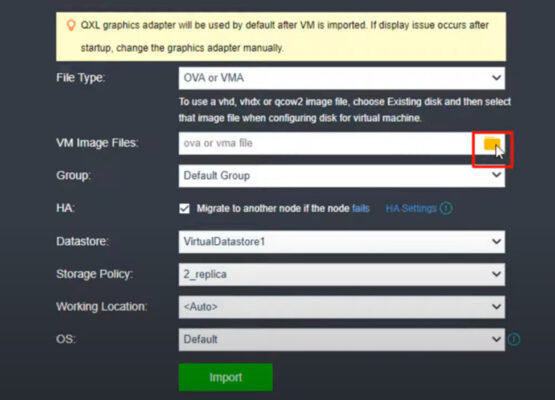
Task: Expand the Storage Policy dropdown showing 2_replica
Action: point(342,274)
